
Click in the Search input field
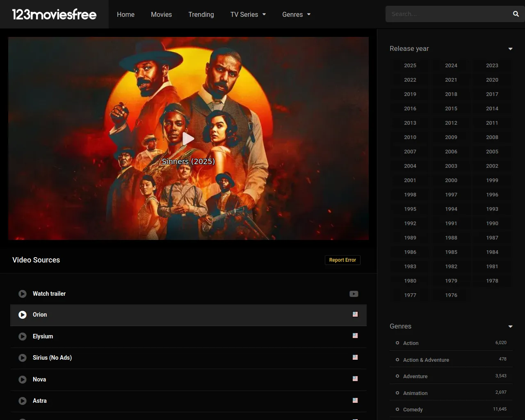coord(447,14)
